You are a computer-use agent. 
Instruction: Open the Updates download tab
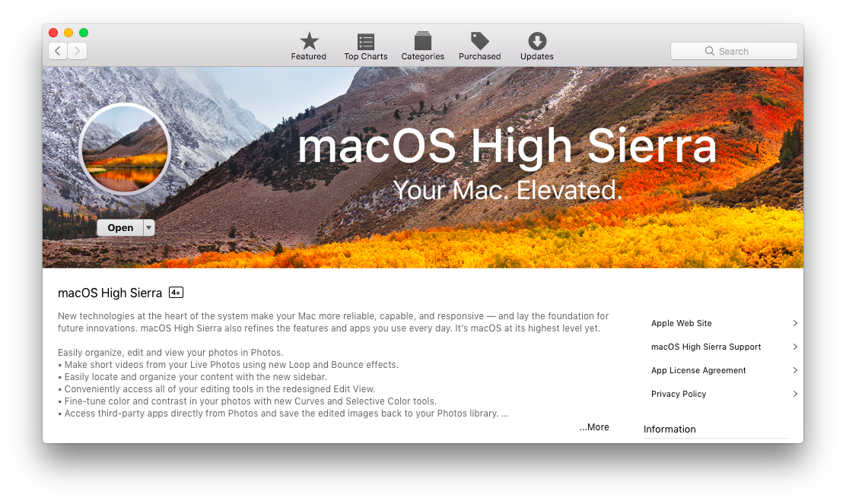pyautogui.click(x=537, y=46)
